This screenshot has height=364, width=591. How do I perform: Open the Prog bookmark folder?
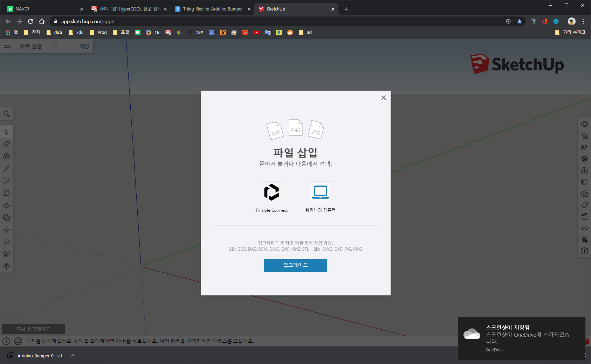98,33
